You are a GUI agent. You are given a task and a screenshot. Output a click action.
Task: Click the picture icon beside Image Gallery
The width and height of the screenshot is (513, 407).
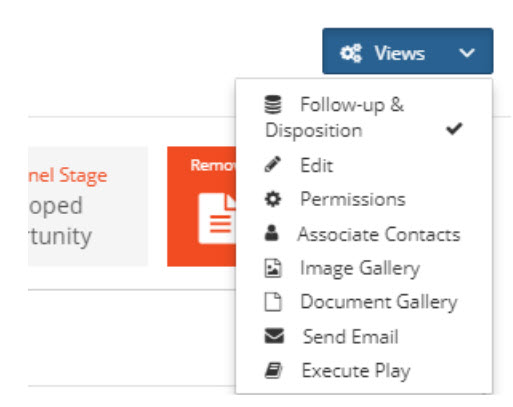click(273, 268)
